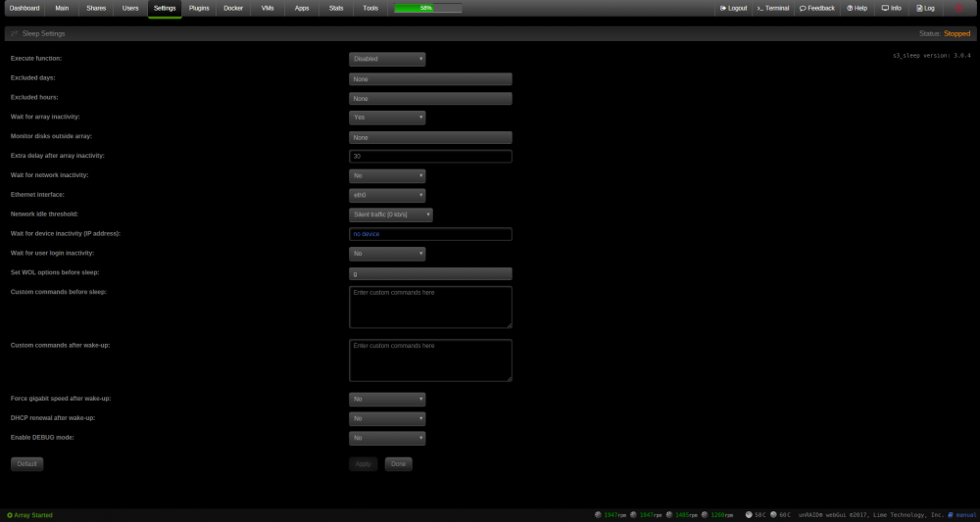Open Monitor disks outside array selector
This screenshot has height=522, width=980.
pos(430,137)
